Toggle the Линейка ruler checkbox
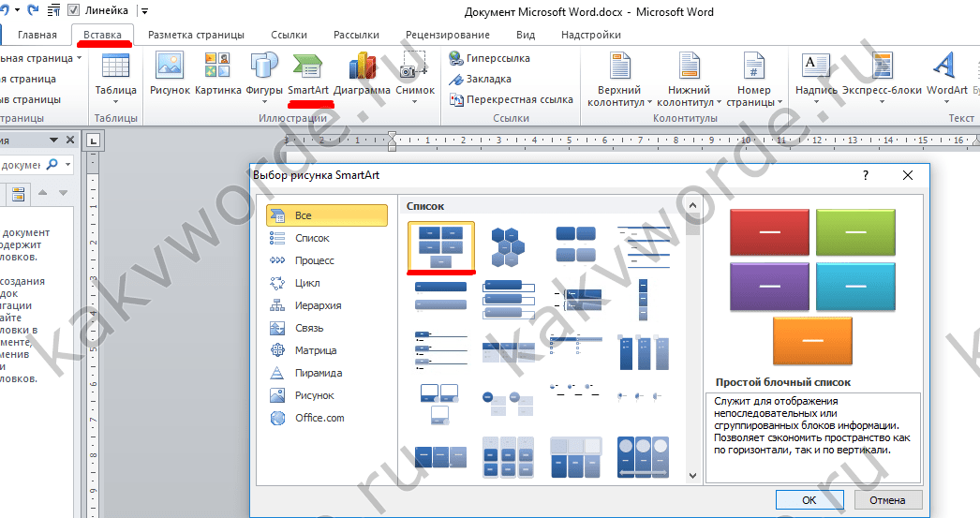 click(73, 11)
